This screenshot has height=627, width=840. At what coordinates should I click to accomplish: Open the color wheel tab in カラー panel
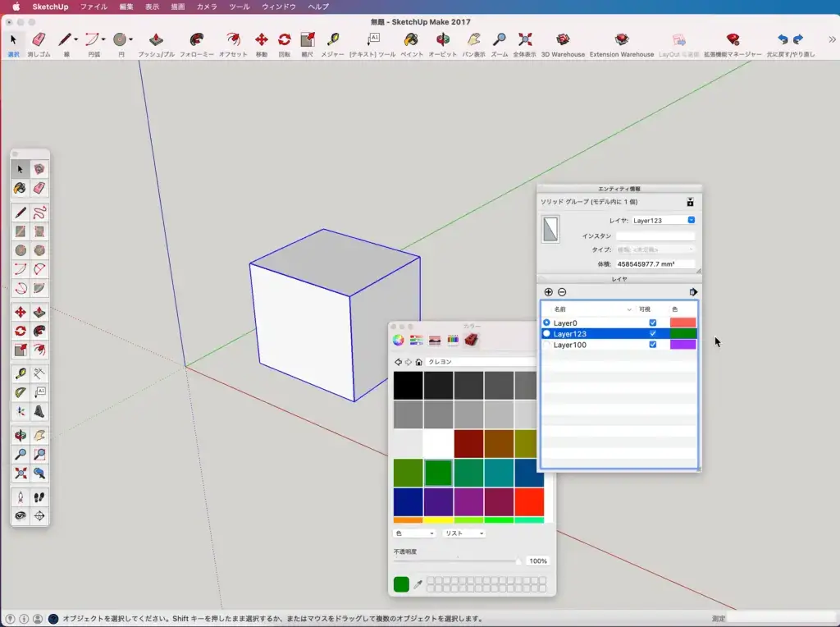(398, 340)
